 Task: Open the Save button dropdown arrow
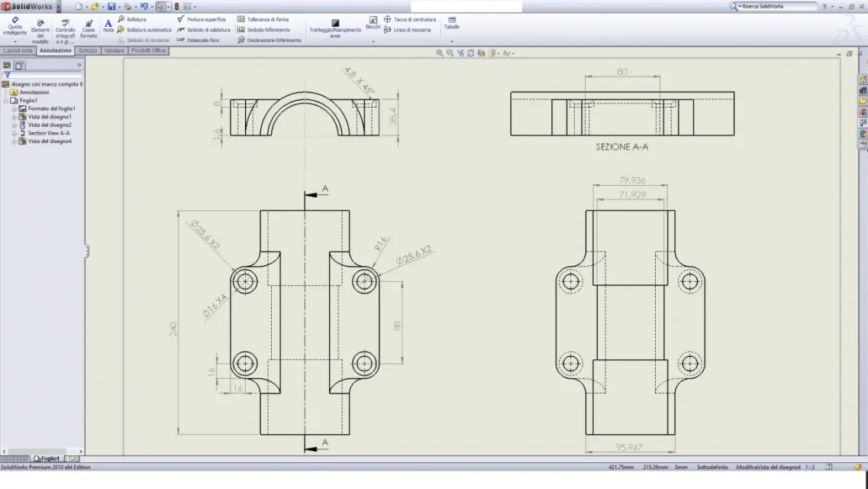click(x=119, y=7)
